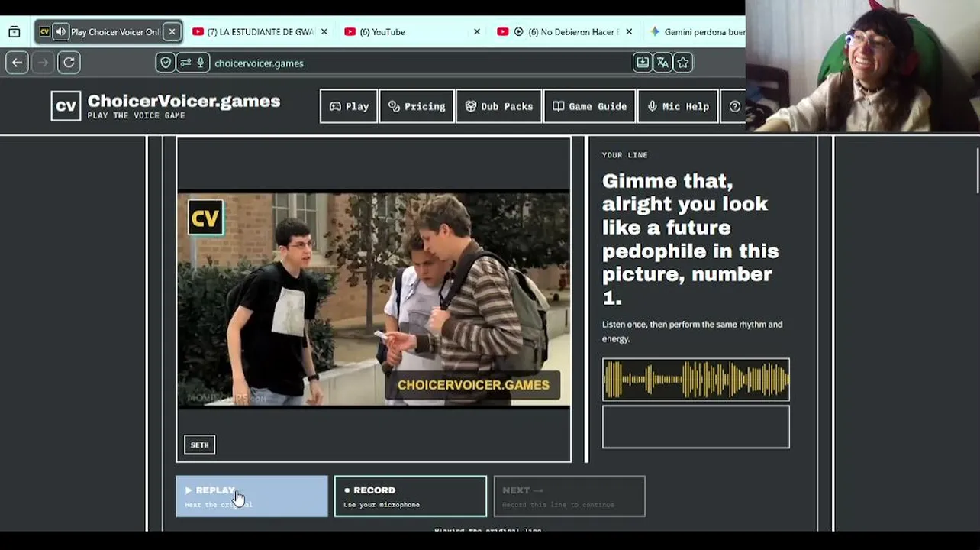The height and width of the screenshot is (550, 980).
Task: Click the page vertical scrollbar
Action: 977,171
